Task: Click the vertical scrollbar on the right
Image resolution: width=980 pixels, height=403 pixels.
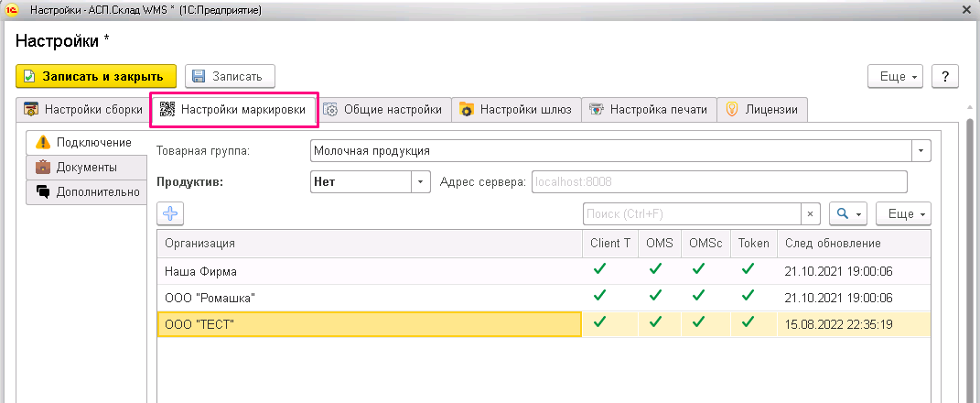Action: point(970,260)
